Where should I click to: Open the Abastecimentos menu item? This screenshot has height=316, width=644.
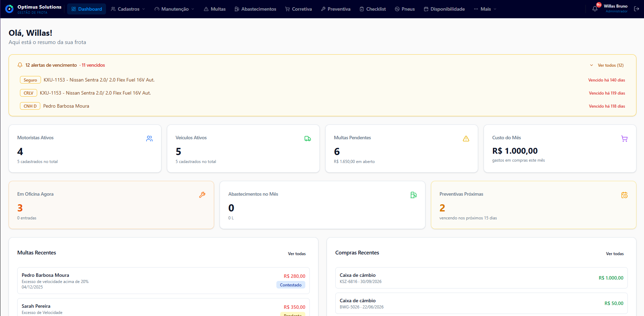[x=255, y=9]
